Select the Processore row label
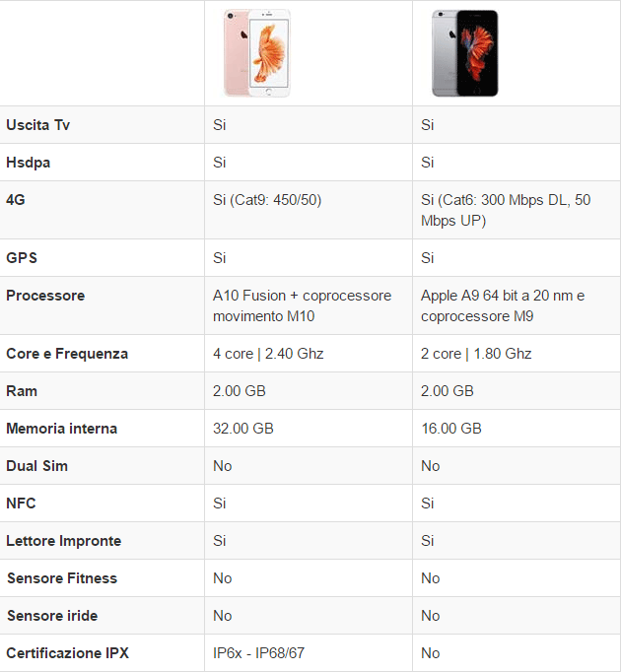The width and height of the screenshot is (621, 672). [45, 296]
